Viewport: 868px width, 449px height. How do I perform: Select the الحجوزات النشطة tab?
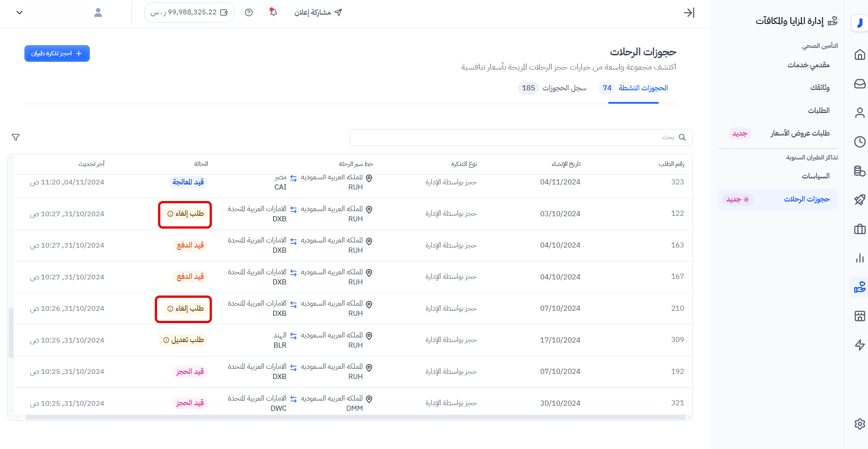pos(634,88)
